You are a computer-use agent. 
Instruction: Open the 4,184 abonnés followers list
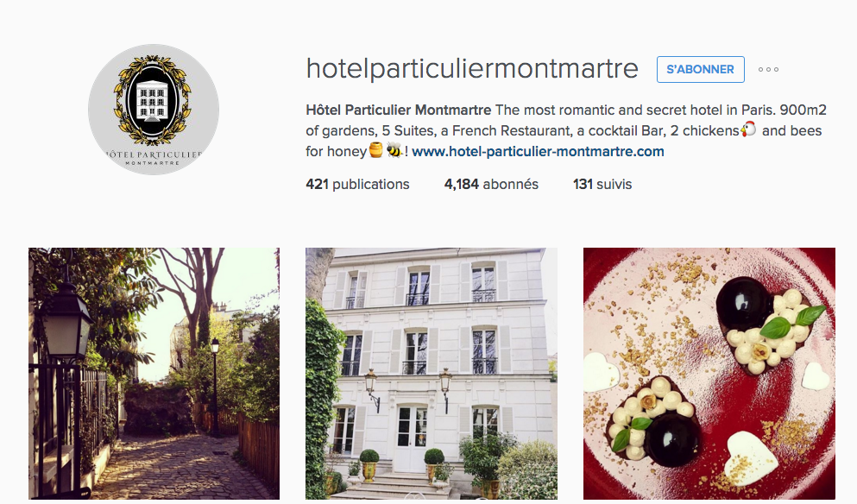pos(491,184)
